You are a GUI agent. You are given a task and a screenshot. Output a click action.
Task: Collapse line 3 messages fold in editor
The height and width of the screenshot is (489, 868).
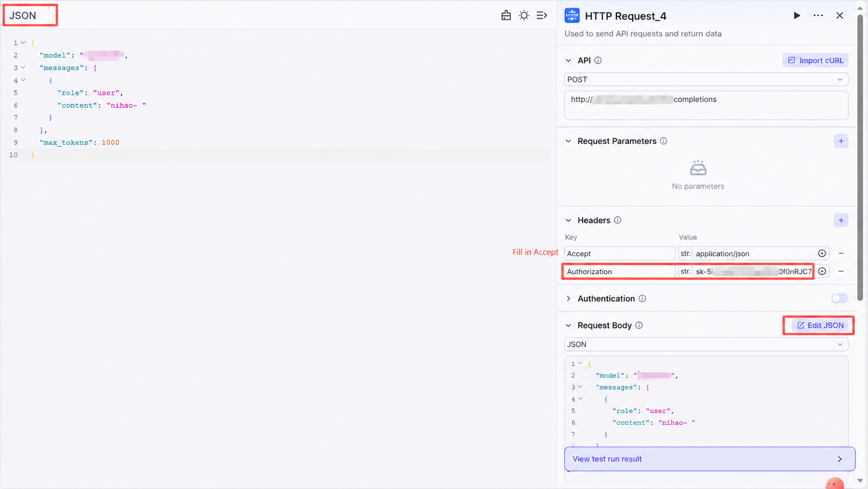[x=23, y=68]
